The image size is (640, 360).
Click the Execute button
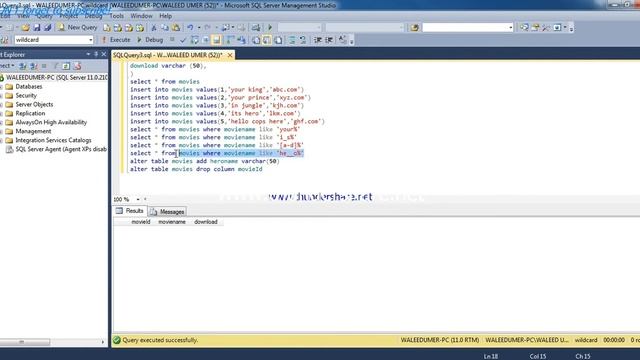(x=116, y=40)
